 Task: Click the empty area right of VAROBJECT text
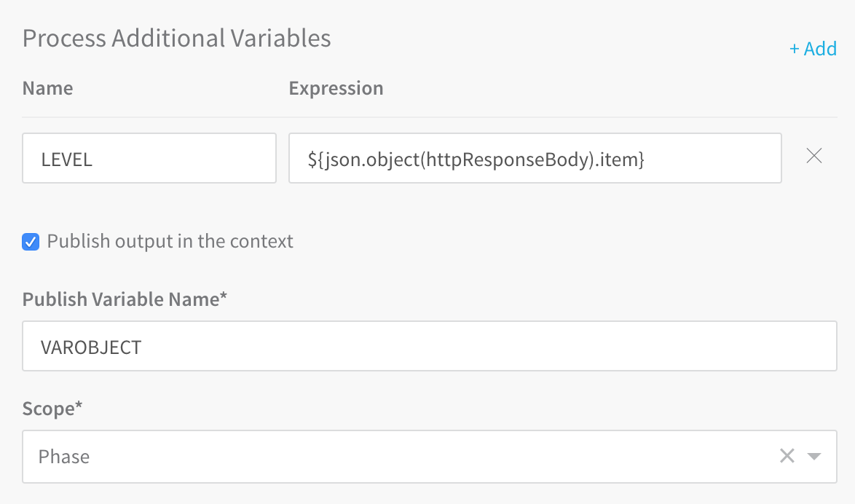[x=489, y=347]
